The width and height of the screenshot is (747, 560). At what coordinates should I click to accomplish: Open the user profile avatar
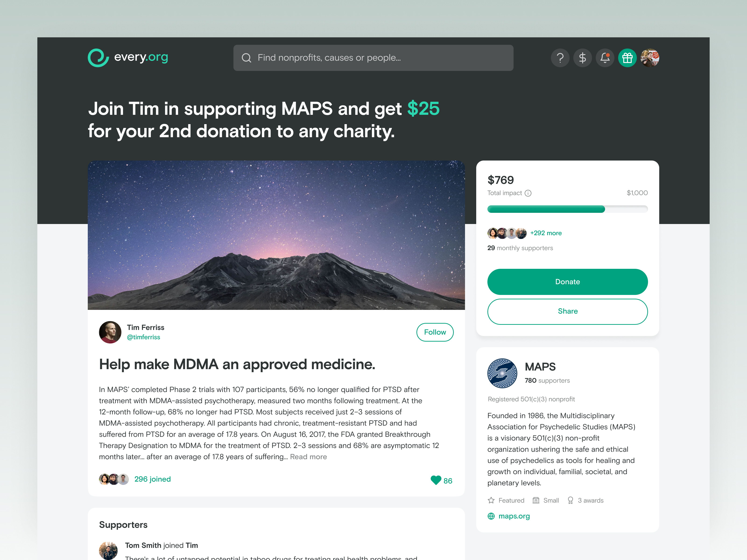pyautogui.click(x=650, y=58)
